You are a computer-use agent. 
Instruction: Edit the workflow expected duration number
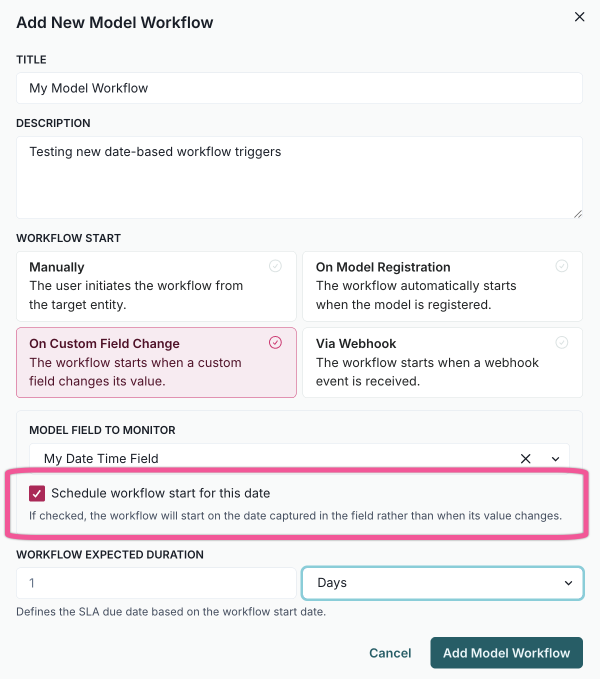click(156, 582)
